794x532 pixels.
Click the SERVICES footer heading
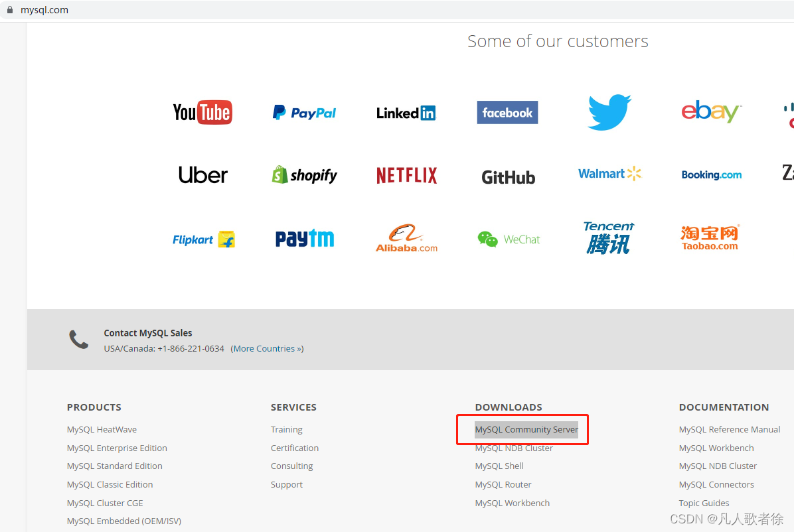tap(293, 407)
